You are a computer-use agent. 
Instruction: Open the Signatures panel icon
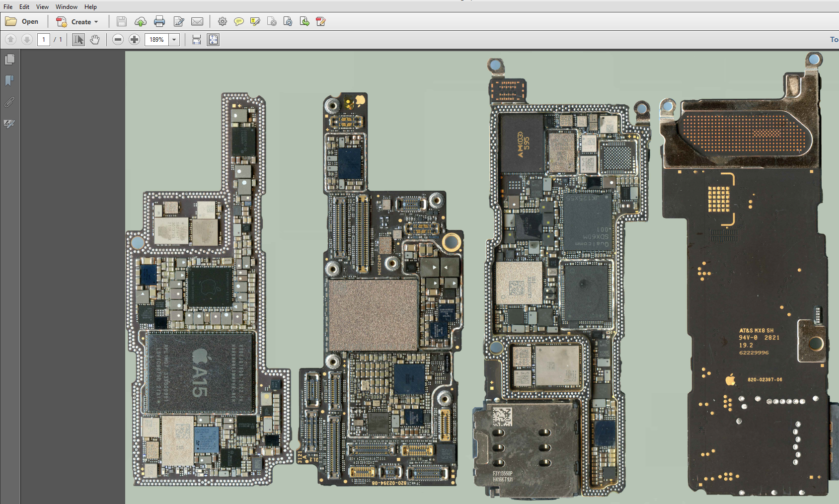[x=9, y=124]
